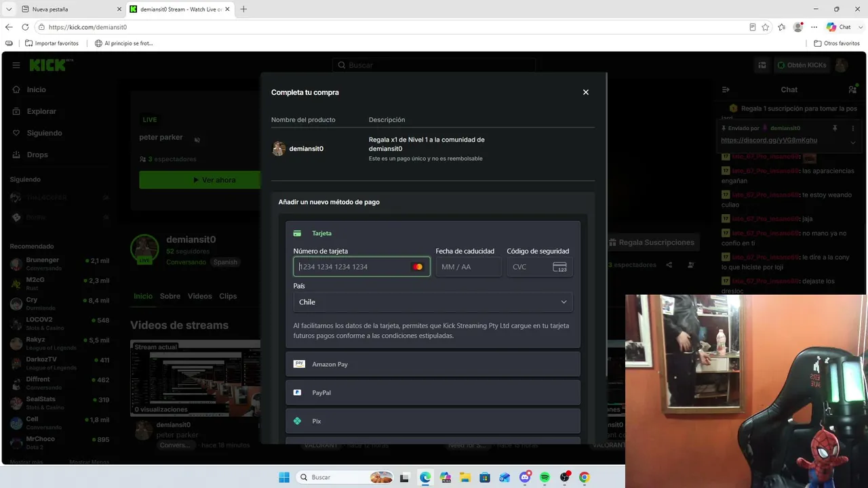This screenshot has height=488, width=868.
Task: Open the immersive reader icon in address bar
Action: [x=753, y=27]
